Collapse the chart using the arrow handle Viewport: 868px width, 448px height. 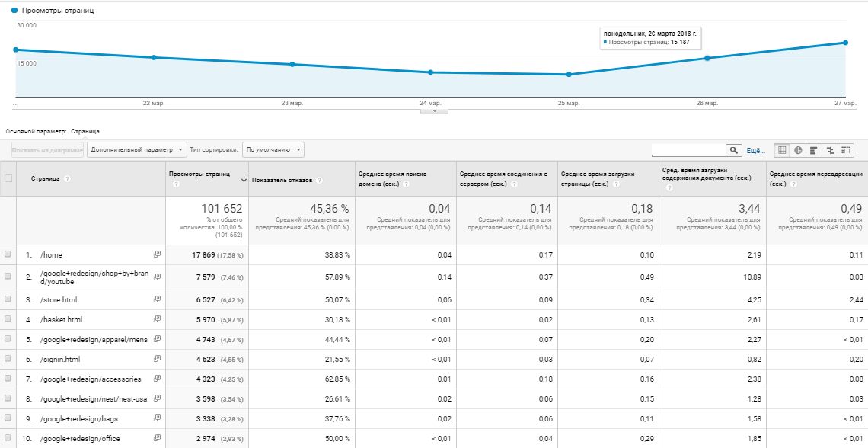(x=434, y=110)
